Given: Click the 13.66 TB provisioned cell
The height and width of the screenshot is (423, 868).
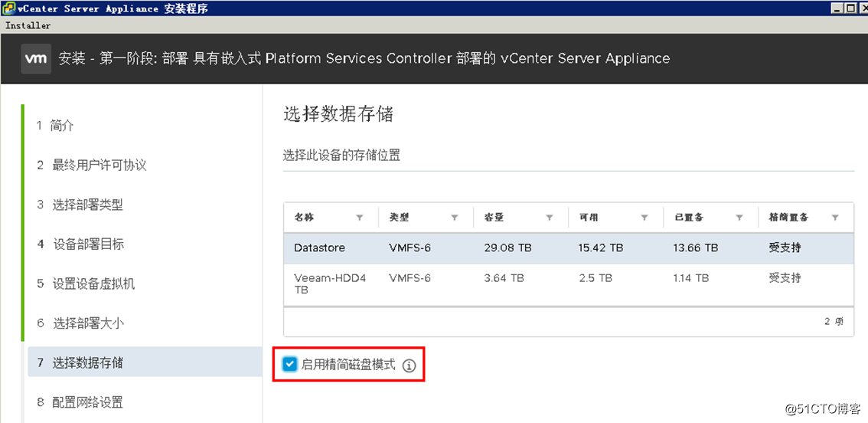Looking at the screenshot, I should click(x=696, y=248).
